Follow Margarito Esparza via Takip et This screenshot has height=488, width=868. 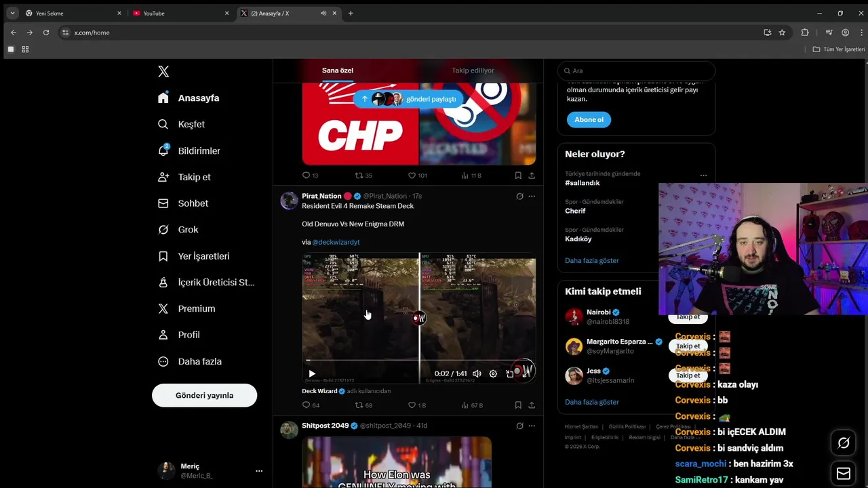pyautogui.click(x=688, y=346)
